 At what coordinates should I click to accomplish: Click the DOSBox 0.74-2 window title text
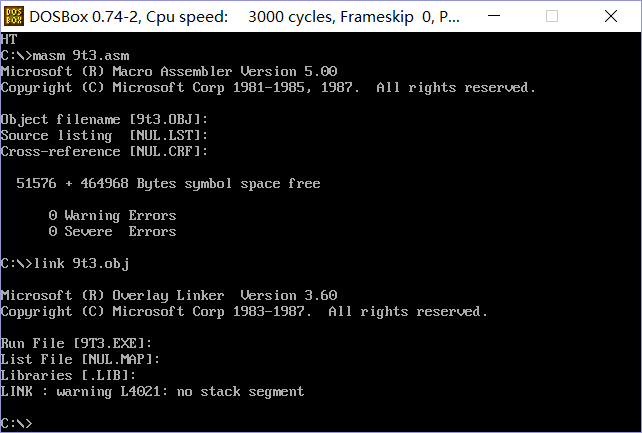pyautogui.click(x=84, y=17)
